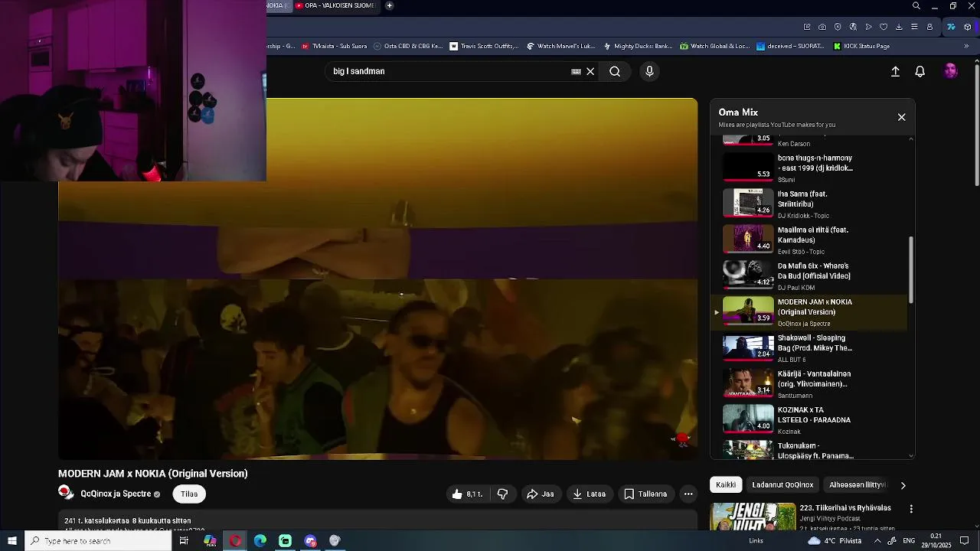Click the browser tab search magnifier
980x551 pixels.
pyautogui.click(x=916, y=6)
